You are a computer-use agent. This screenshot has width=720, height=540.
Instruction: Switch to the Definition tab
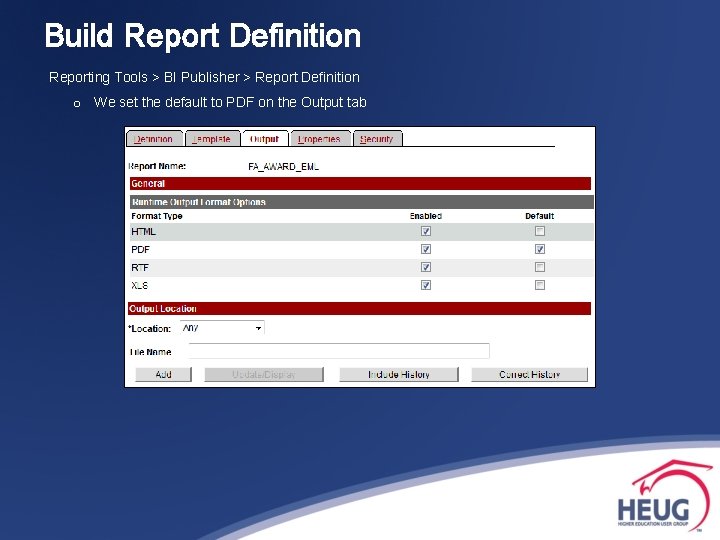coord(154,139)
